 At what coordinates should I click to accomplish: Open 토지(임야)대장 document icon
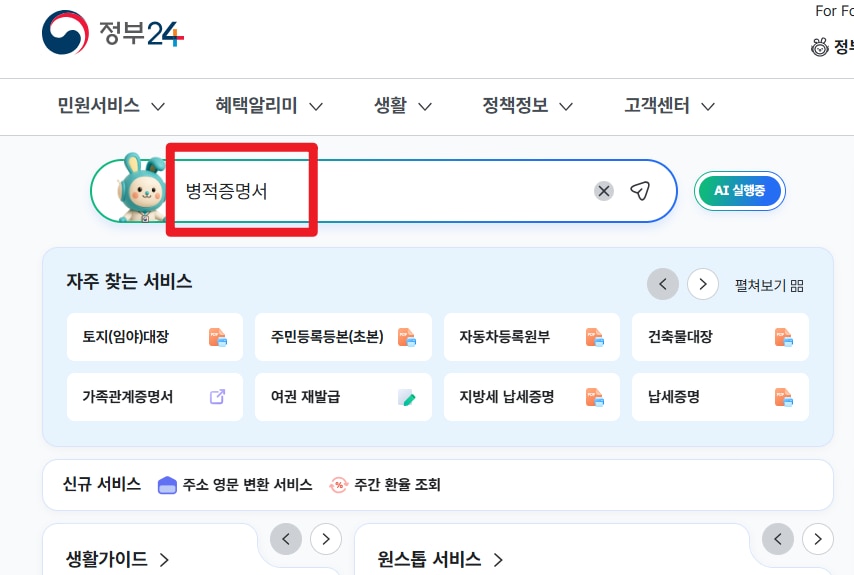pyautogui.click(x=218, y=338)
